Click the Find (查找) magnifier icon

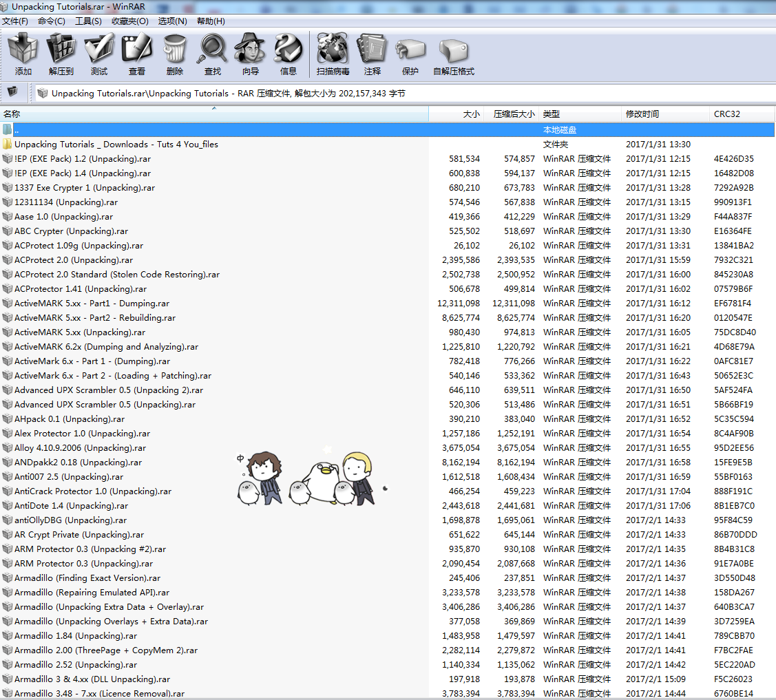click(213, 48)
